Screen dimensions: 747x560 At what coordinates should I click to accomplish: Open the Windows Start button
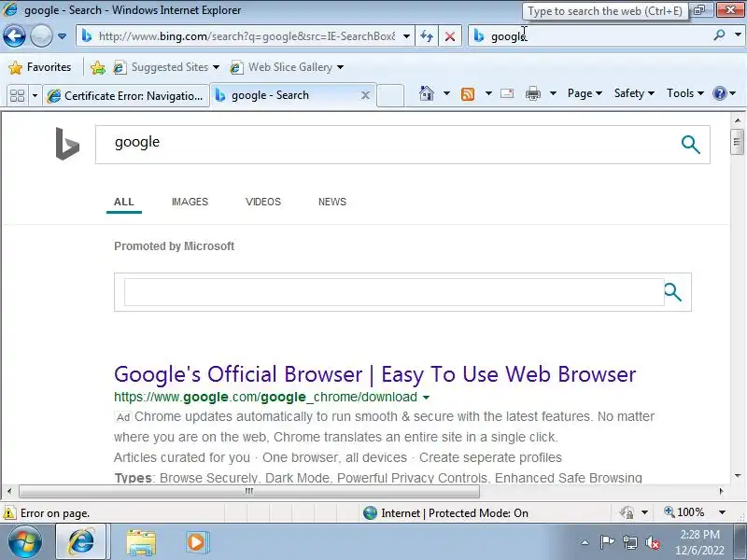[24, 542]
